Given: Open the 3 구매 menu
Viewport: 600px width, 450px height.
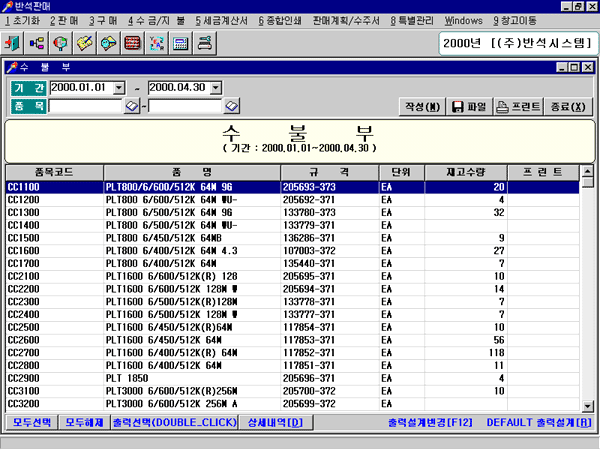Looking at the screenshot, I should coord(103,21).
